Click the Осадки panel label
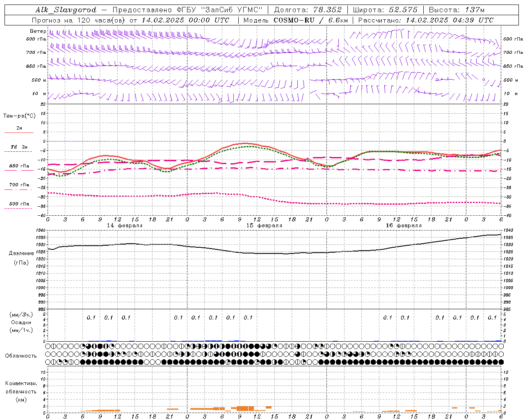 click(21, 322)
